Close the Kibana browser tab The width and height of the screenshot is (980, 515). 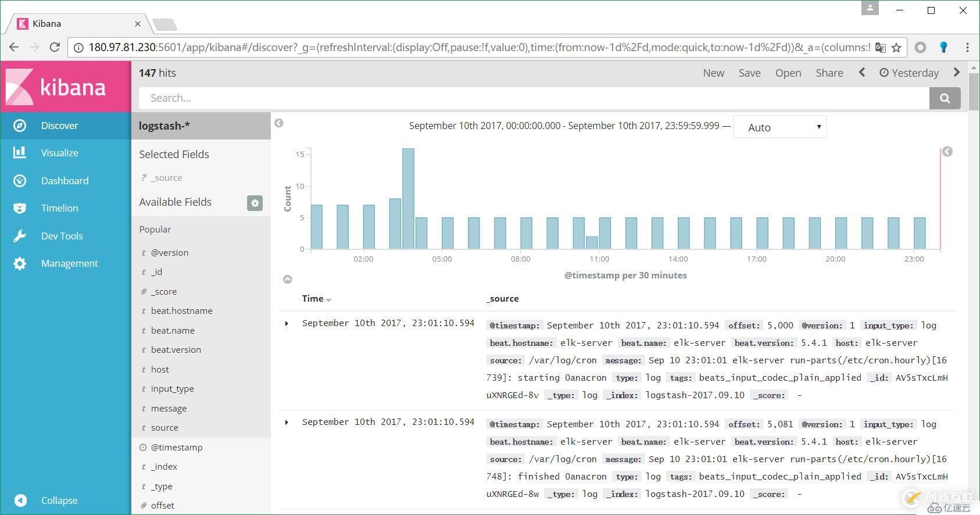pyautogui.click(x=138, y=24)
